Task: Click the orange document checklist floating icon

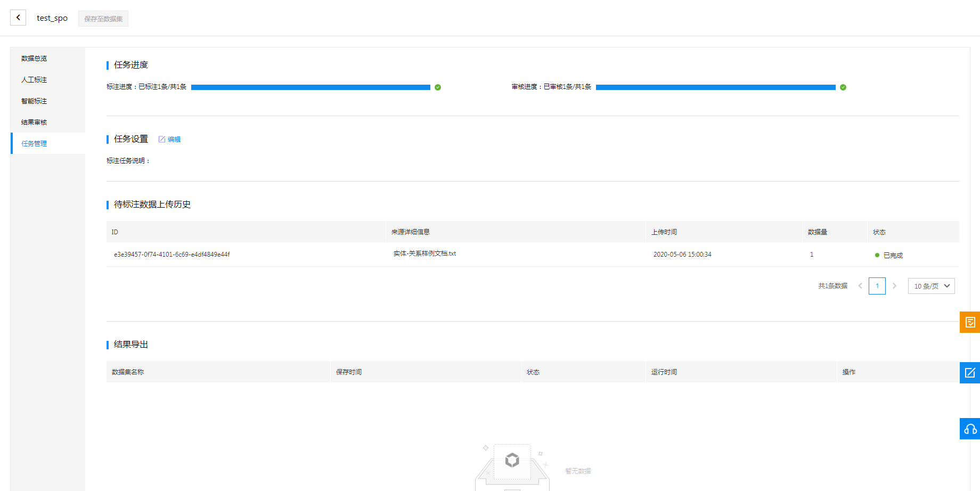Action: (970, 322)
